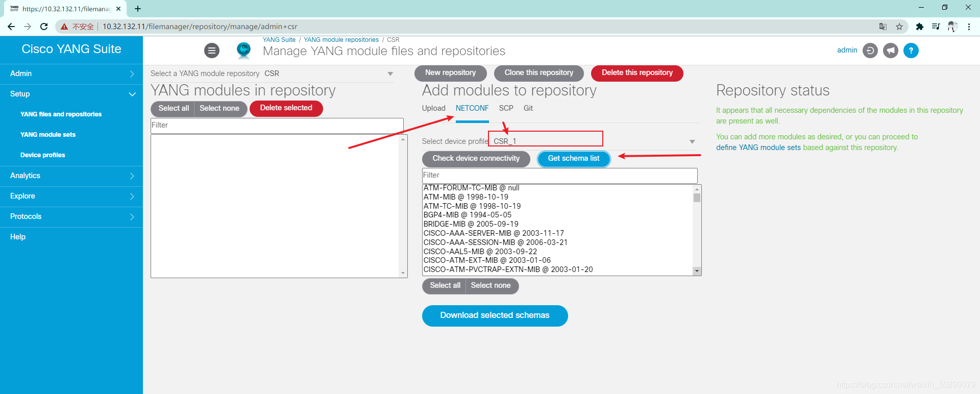Expand the Explore sidebar section

tap(71, 196)
